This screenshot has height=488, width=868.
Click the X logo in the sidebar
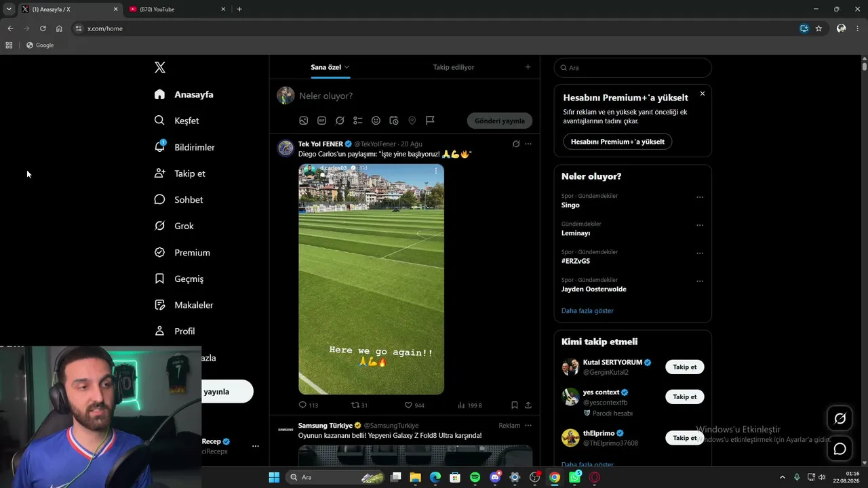pos(160,67)
